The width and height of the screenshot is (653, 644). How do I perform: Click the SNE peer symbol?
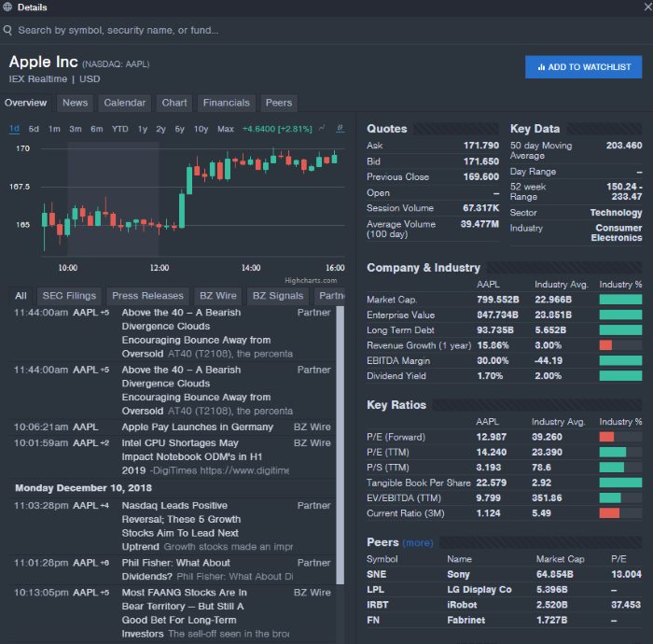(377, 574)
